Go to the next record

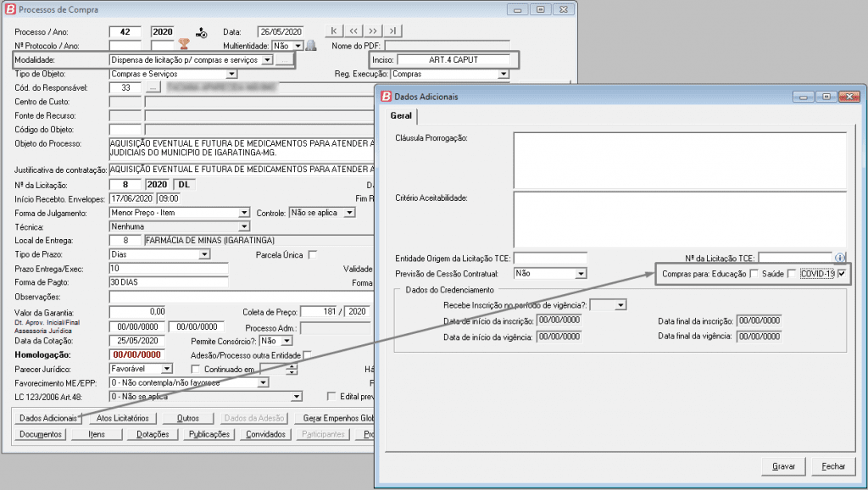tap(374, 31)
